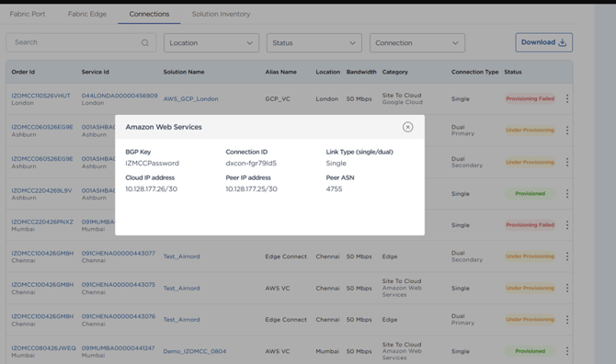Open service 044LONDA00000456909 link

(x=120, y=96)
